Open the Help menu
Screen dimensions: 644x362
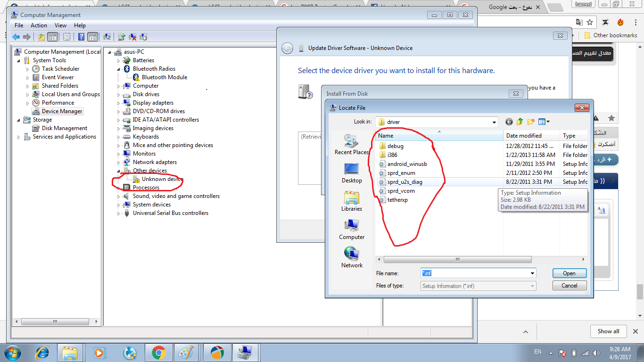(80, 25)
